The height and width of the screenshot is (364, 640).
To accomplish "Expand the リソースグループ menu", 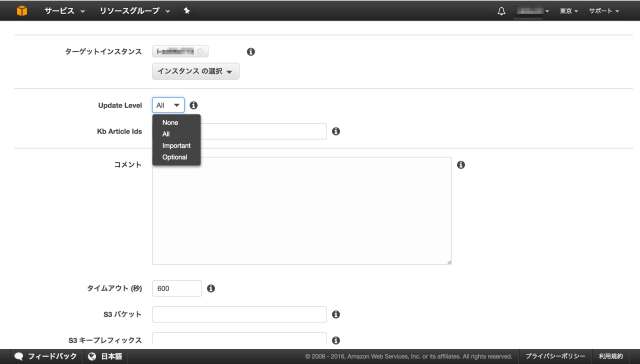I will [x=135, y=11].
